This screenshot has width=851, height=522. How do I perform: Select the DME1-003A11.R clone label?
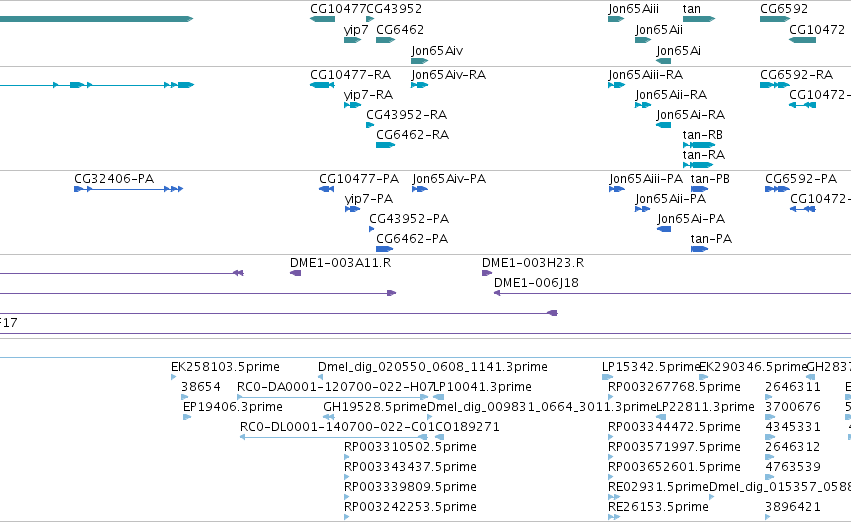tap(340, 263)
